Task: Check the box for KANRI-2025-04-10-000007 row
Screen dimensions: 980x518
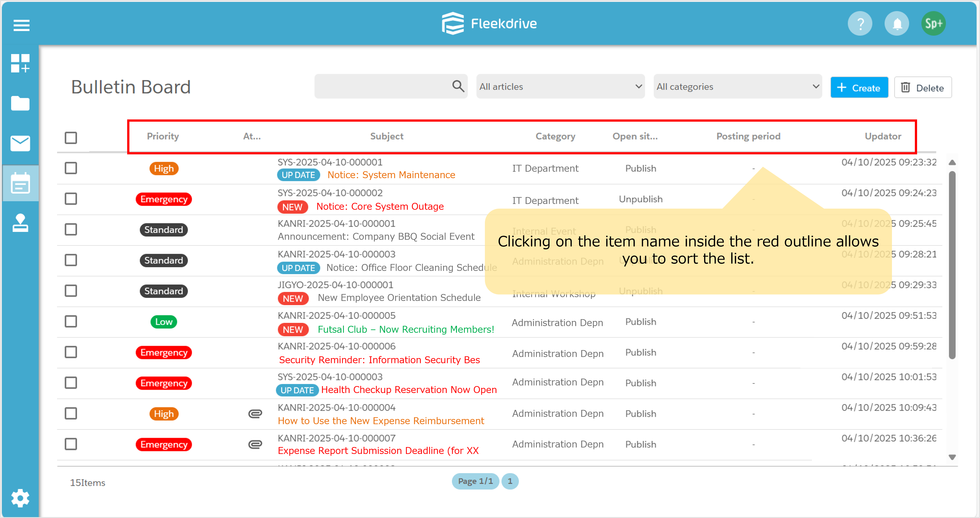Action: (71, 444)
